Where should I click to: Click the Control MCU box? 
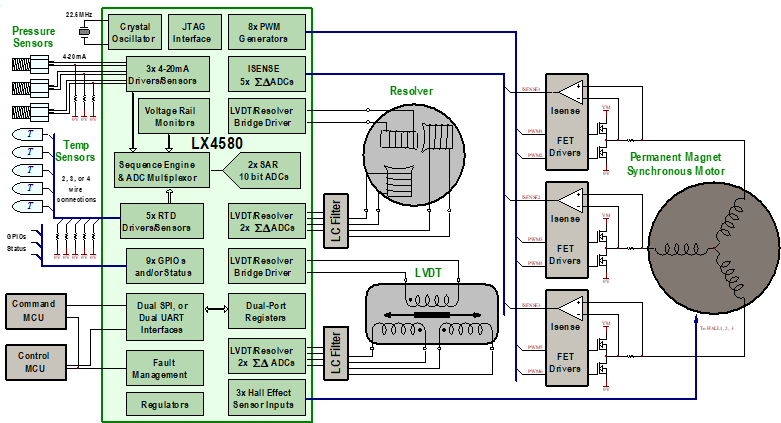tap(35, 360)
